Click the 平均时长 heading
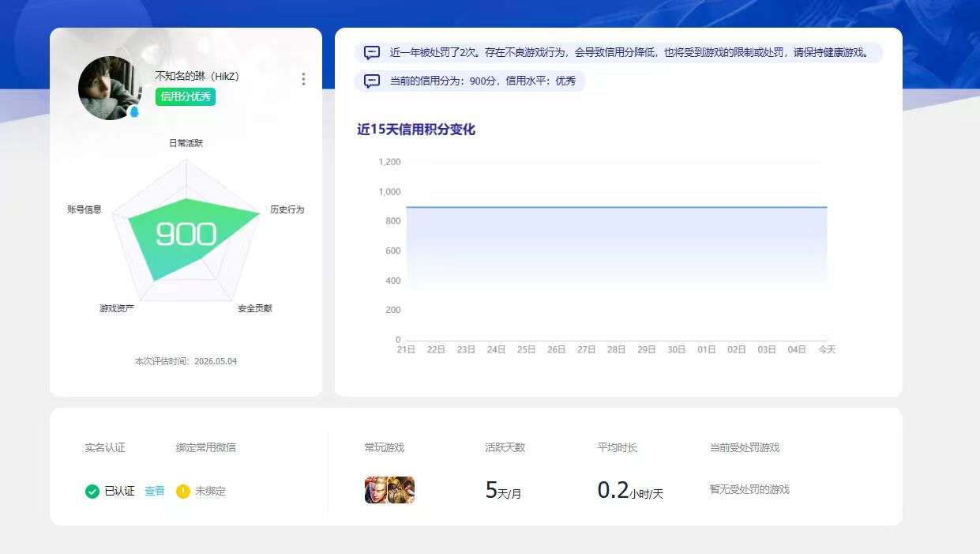The height and width of the screenshot is (554, 980). tap(618, 447)
